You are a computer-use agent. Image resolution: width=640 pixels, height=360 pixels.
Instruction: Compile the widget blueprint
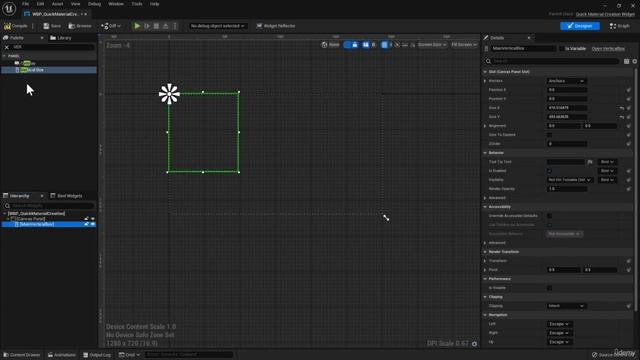(x=16, y=26)
